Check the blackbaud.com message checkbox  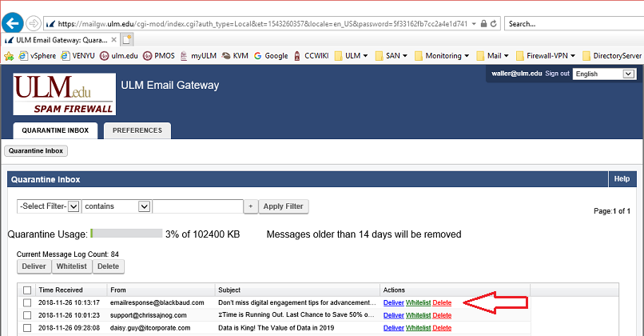click(x=27, y=303)
